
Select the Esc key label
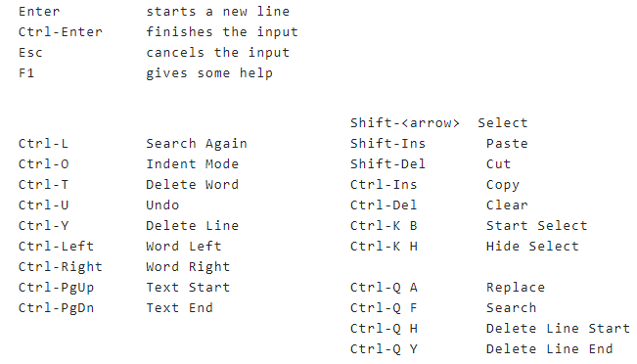(x=30, y=53)
